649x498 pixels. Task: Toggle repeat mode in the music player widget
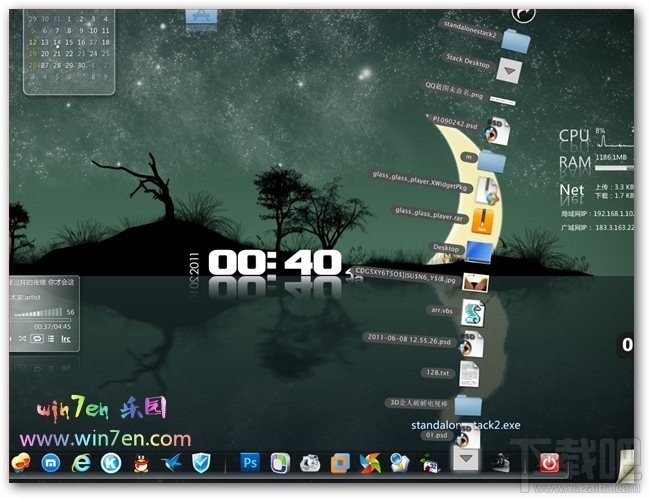tap(37, 339)
